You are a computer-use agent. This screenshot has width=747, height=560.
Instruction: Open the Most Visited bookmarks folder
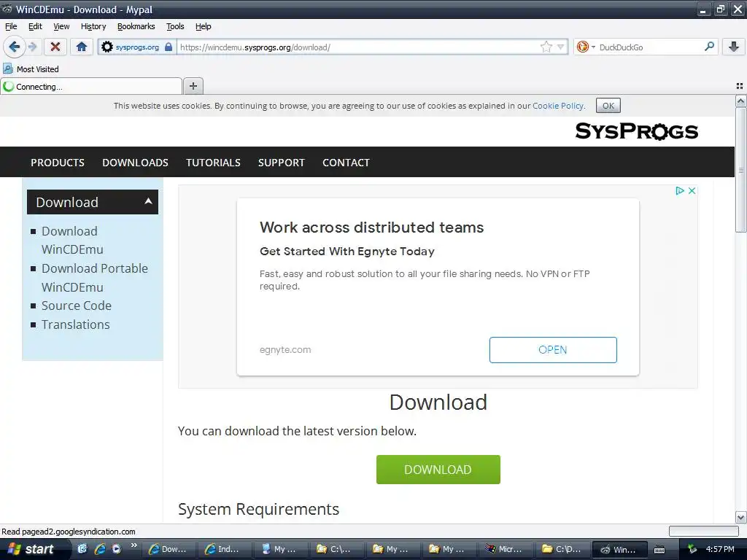(x=31, y=69)
